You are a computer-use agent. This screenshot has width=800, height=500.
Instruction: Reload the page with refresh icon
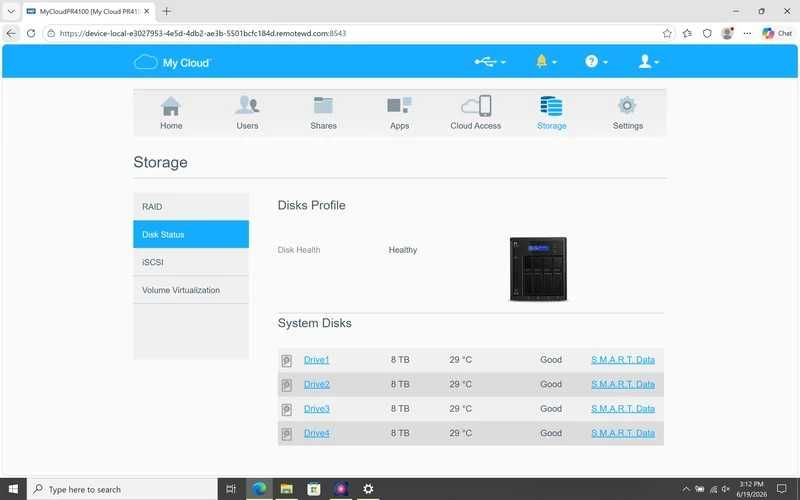(31, 33)
